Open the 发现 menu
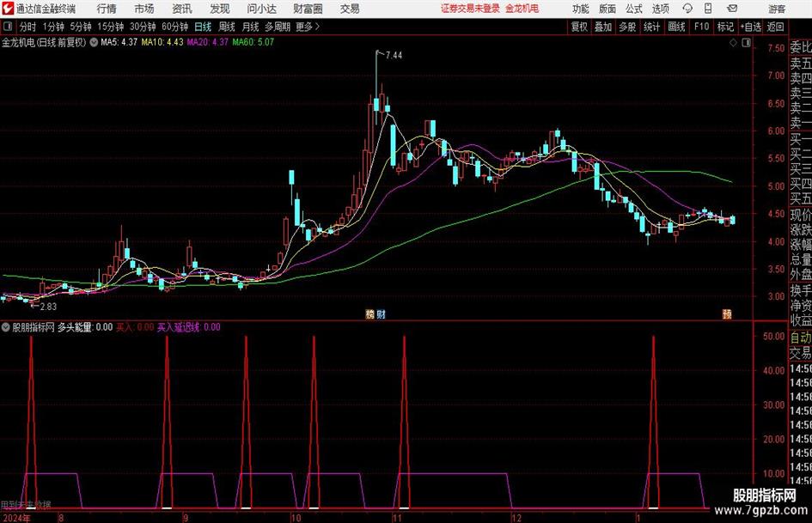812x523 pixels. pyautogui.click(x=220, y=9)
